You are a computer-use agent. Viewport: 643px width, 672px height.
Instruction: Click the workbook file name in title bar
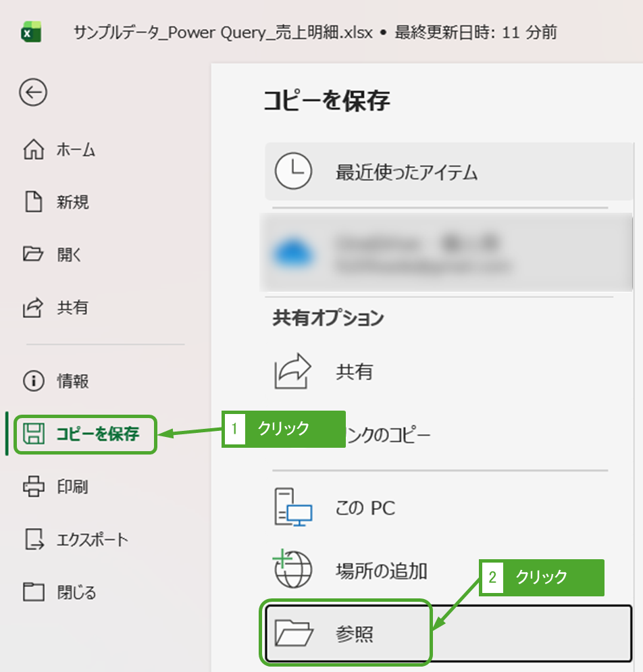click(x=223, y=32)
